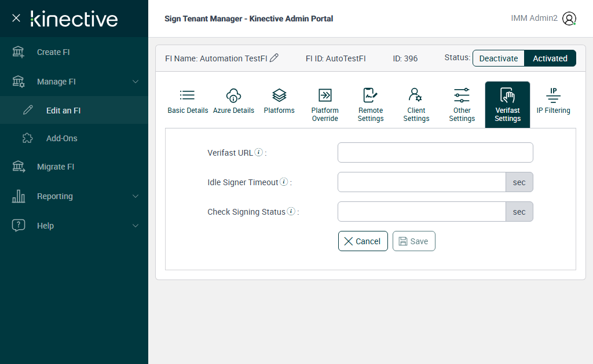This screenshot has height=364, width=593.
Task: Click the Migrate FI bank arrow icon
Action: [x=19, y=167]
